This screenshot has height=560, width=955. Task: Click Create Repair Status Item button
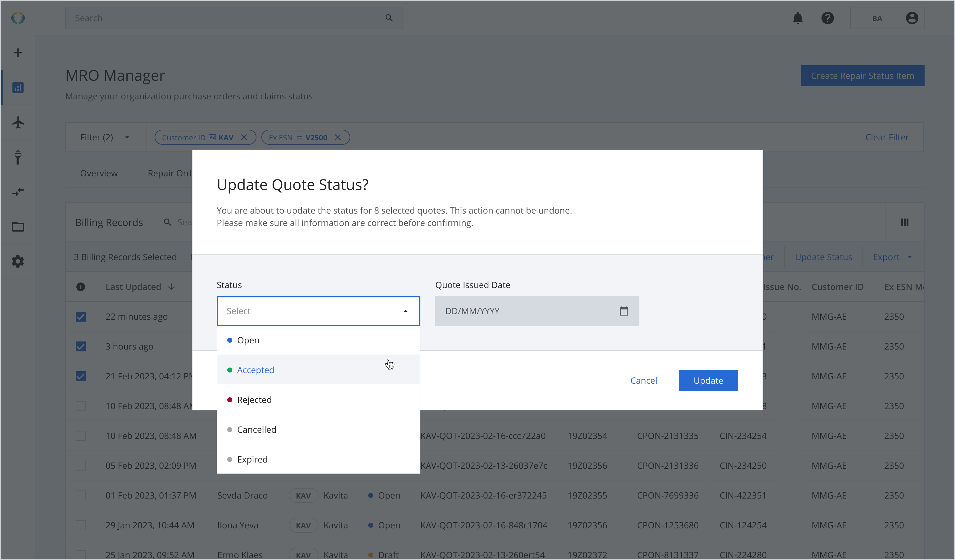point(862,76)
